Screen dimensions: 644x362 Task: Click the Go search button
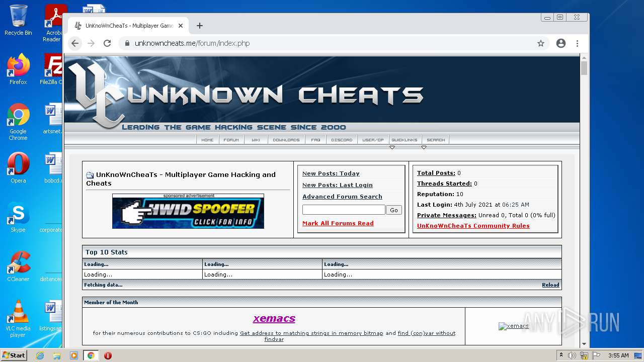pyautogui.click(x=394, y=210)
